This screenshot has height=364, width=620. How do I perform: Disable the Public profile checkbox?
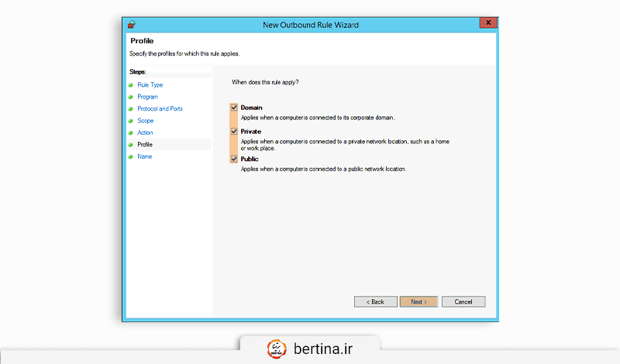(234, 159)
